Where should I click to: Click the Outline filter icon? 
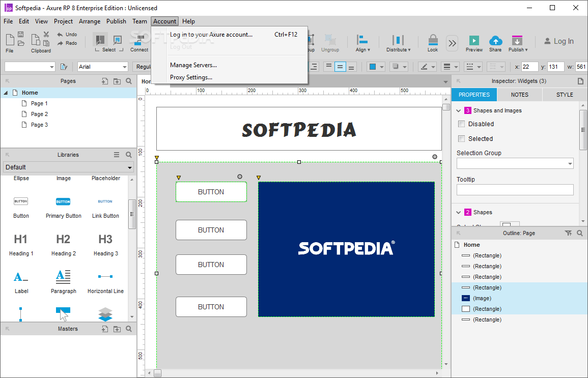pyautogui.click(x=568, y=233)
